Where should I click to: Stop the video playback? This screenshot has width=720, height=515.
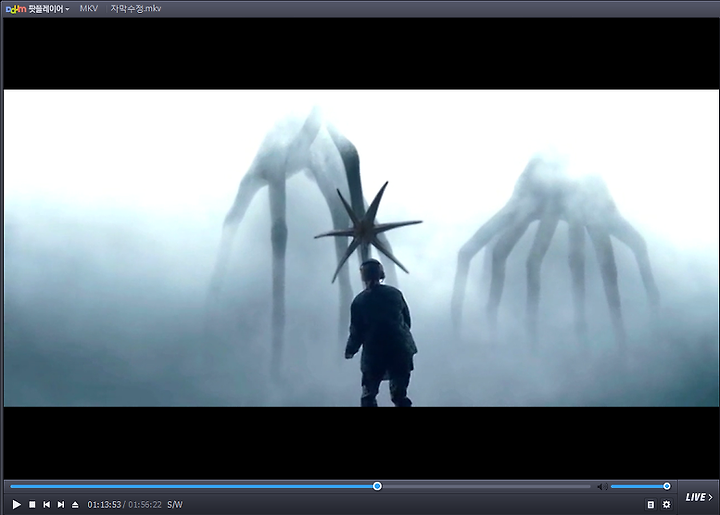[32, 504]
